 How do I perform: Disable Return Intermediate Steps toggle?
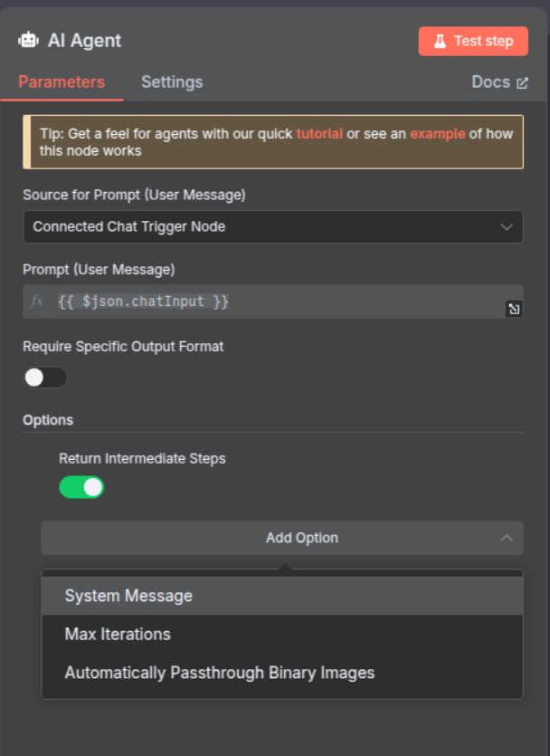(x=81, y=487)
